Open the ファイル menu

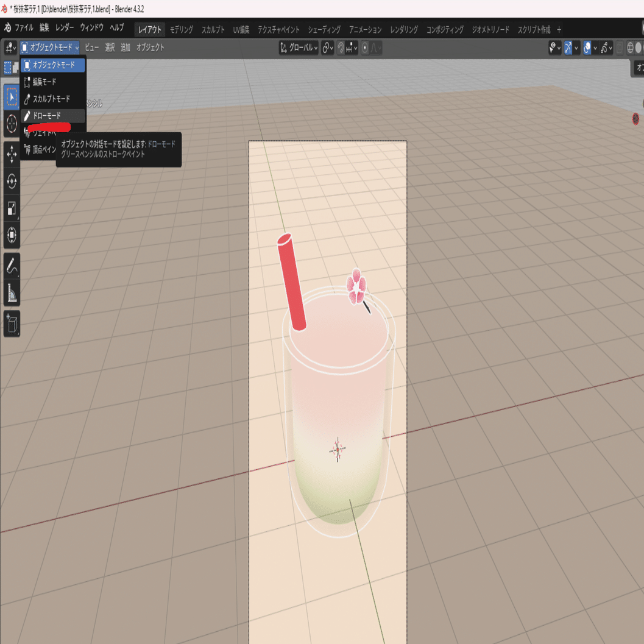(x=24, y=27)
